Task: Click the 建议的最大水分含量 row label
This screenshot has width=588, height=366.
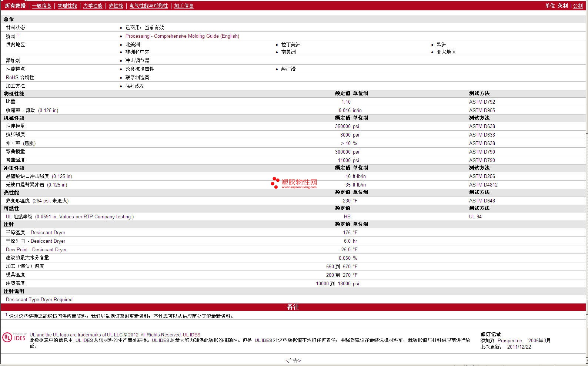Action: point(27,258)
